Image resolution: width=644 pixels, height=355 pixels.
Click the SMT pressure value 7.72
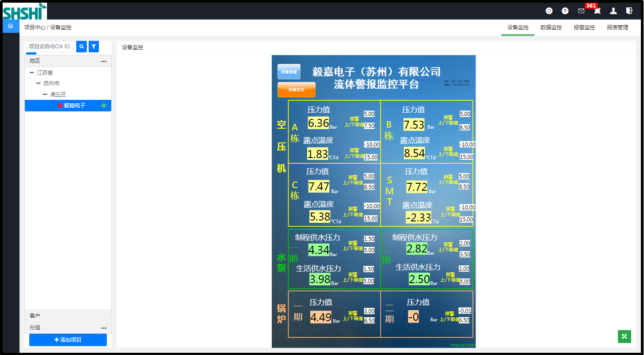[x=417, y=187]
